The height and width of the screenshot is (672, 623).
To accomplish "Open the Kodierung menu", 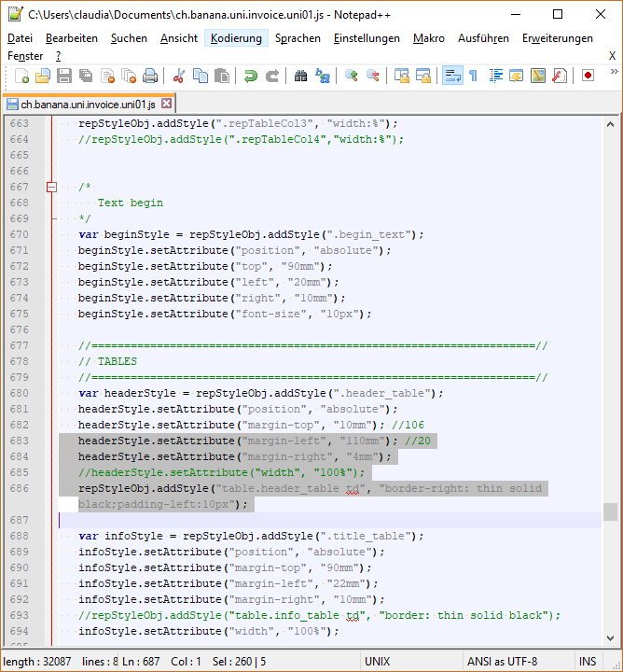I will coord(236,38).
